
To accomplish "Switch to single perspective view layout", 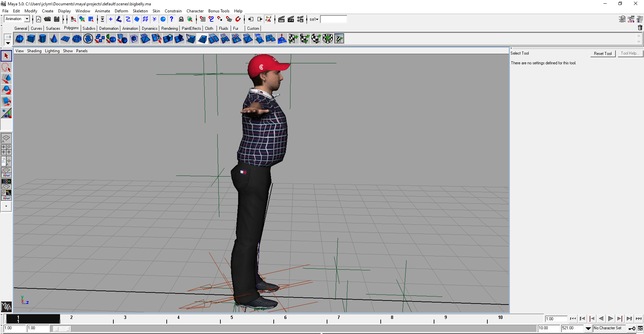I will 6,138.
